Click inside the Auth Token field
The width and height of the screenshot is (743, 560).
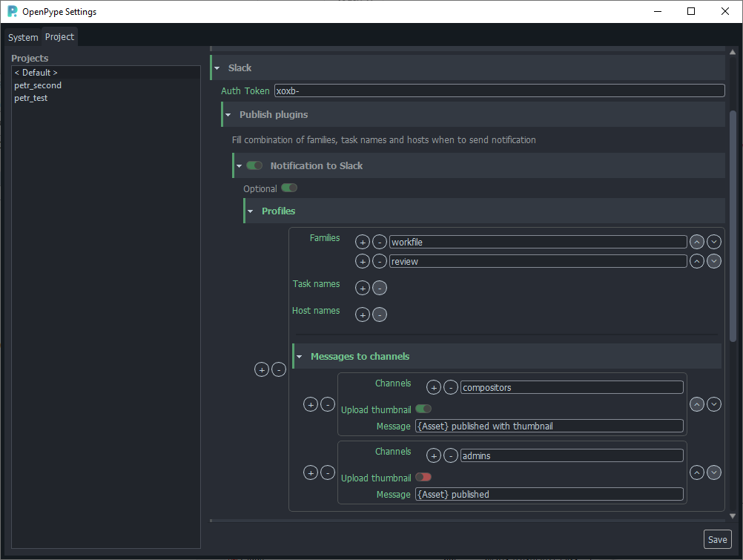click(x=497, y=90)
